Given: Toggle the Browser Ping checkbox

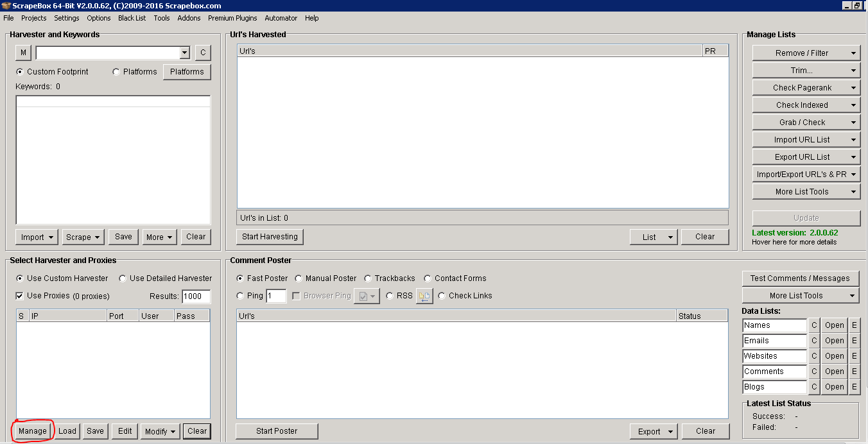Looking at the screenshot, I should [x=297, y=296].
